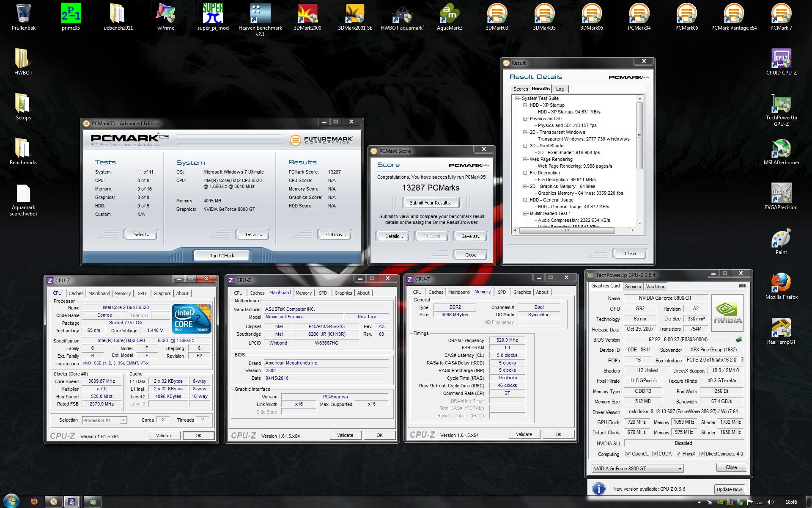Toggle the CUDA checkbox in GPU-Z
812x508 pixels.
[655, 454]
